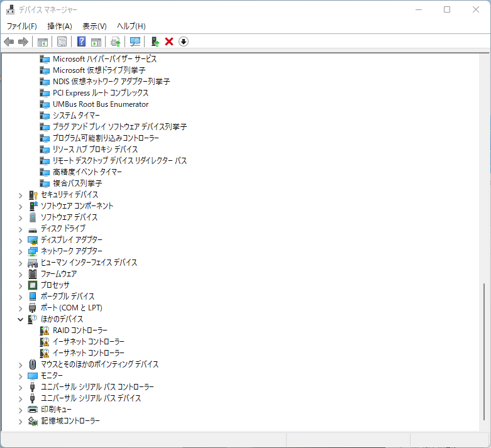Select 高精度イベント タイマー device
491x448 pixels.
tap(87, 172)
